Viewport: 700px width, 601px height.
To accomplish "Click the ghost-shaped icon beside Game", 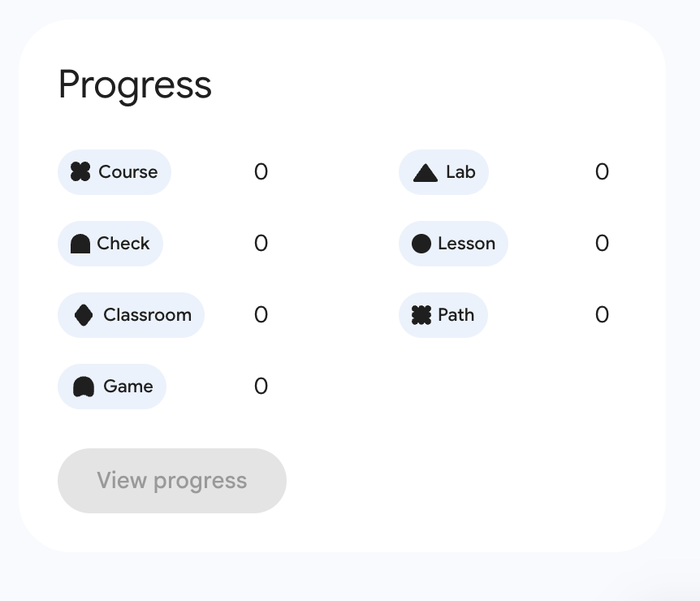I will click(x=84, y=387).
